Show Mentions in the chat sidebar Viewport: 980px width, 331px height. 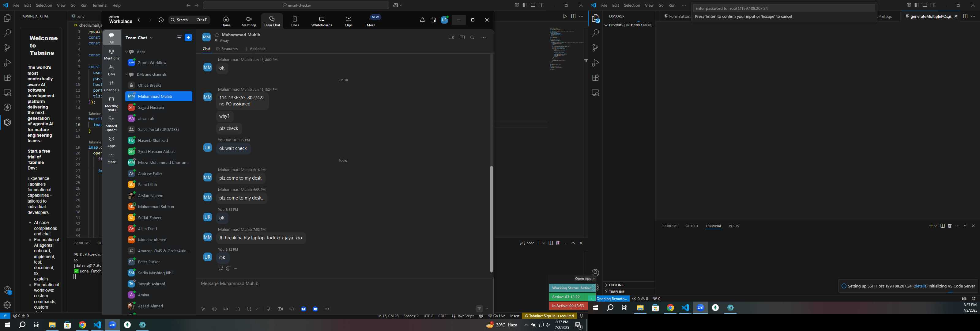[x=111, y=55]
